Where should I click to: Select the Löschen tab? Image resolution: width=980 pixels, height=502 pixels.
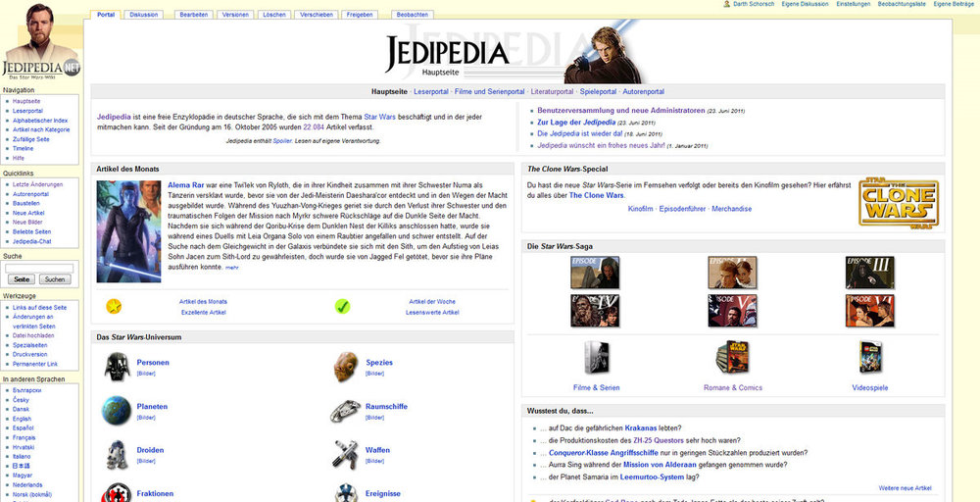coord(274,15)
